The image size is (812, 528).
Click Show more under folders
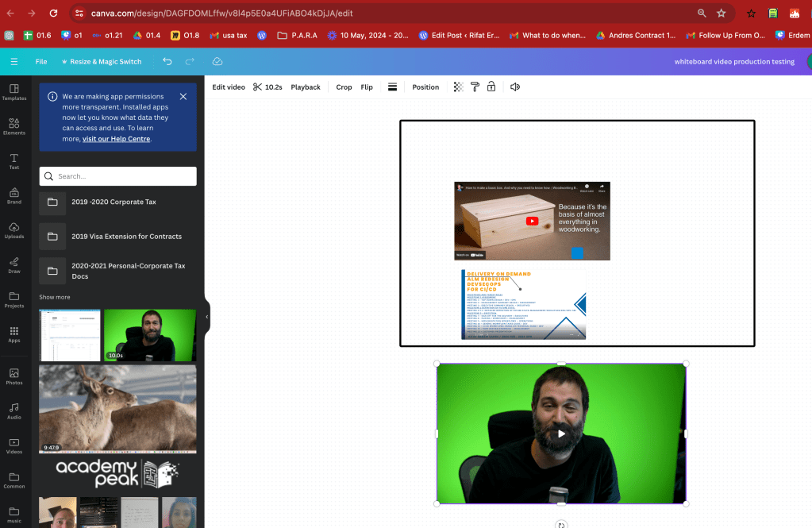tap(55, 297)
